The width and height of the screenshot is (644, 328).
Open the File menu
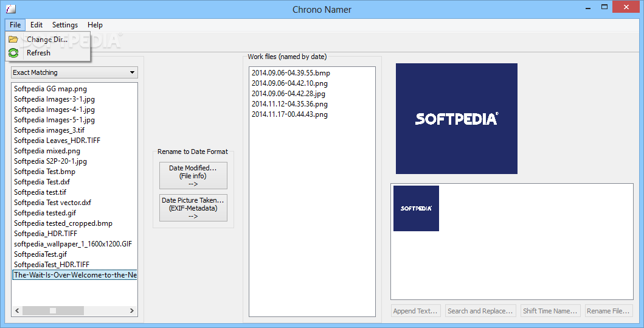15,25
